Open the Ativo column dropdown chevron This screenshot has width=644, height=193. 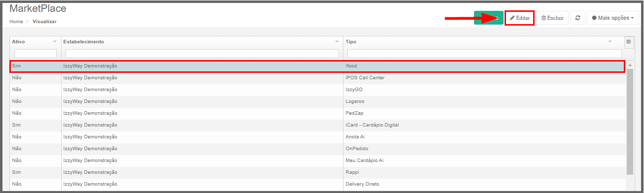[x=55, y=41]
